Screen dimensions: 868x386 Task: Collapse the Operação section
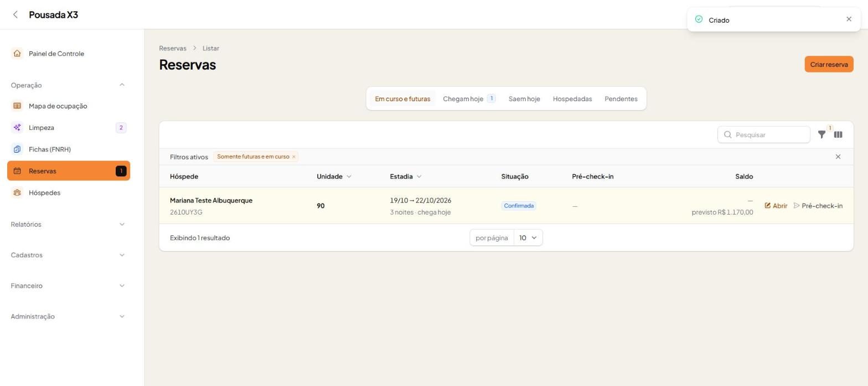coord(122,85)
